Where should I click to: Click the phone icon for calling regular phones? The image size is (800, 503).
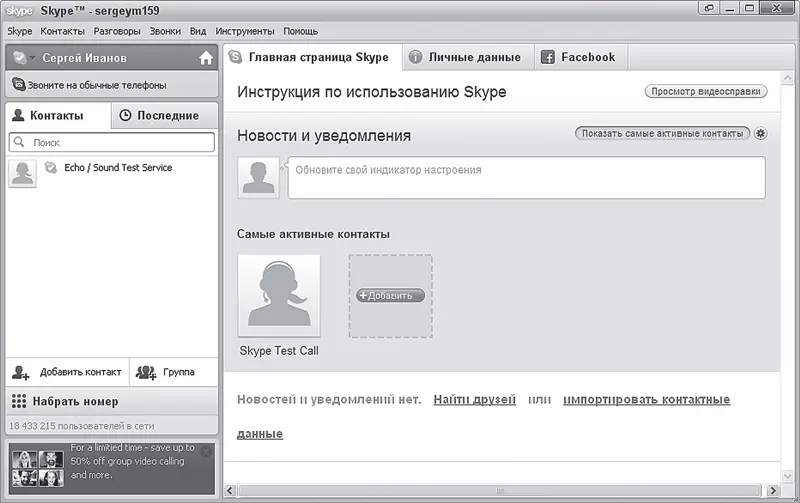(x=19, y=85)
